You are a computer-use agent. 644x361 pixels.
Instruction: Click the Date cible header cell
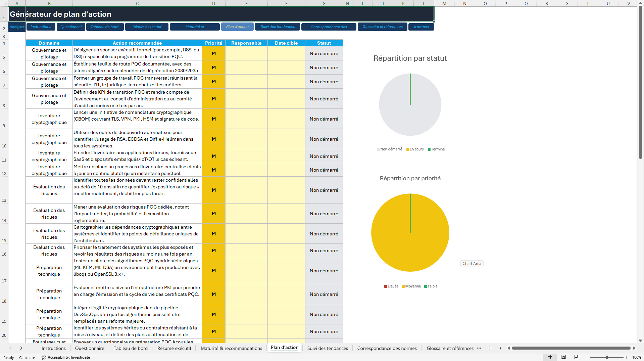286,43
